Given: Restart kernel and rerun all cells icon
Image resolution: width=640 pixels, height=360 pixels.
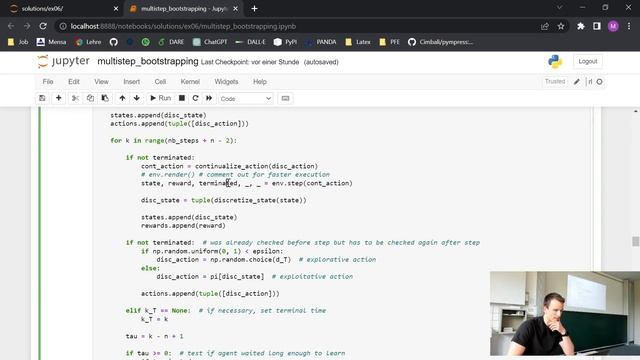Looking at the screenshot, I should (209, 98).
